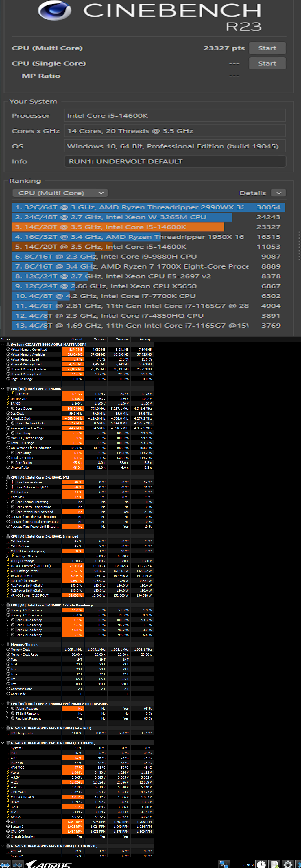Collapse the Performance Limit Reasons group
The image size is (301, 868).
[3, 704]
